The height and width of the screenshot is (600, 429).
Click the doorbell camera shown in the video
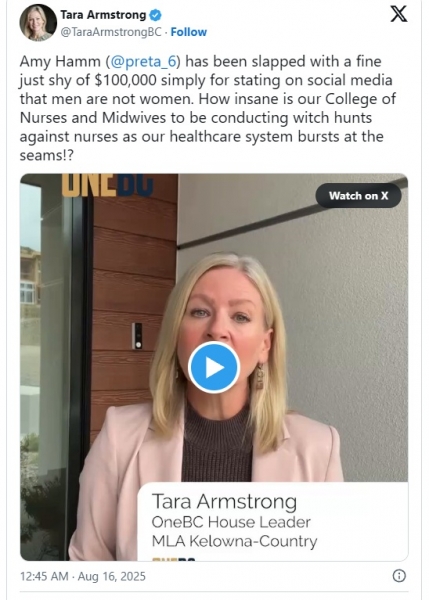tap(137, 336)
